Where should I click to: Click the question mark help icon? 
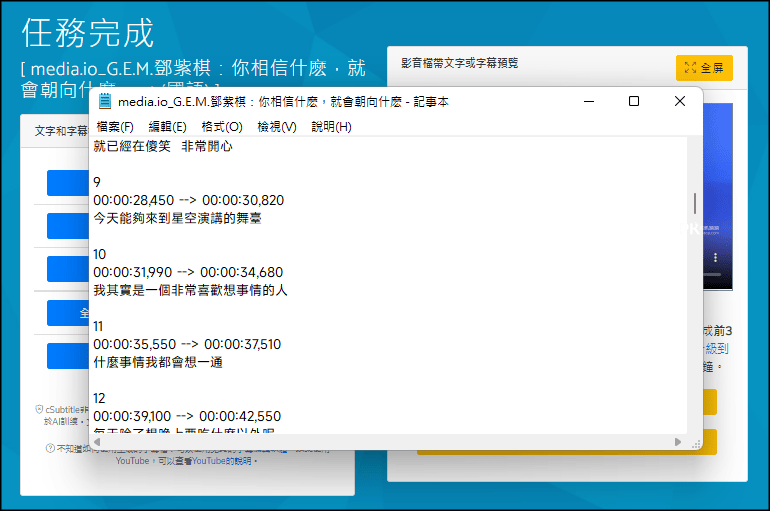[x=50, y=448]
